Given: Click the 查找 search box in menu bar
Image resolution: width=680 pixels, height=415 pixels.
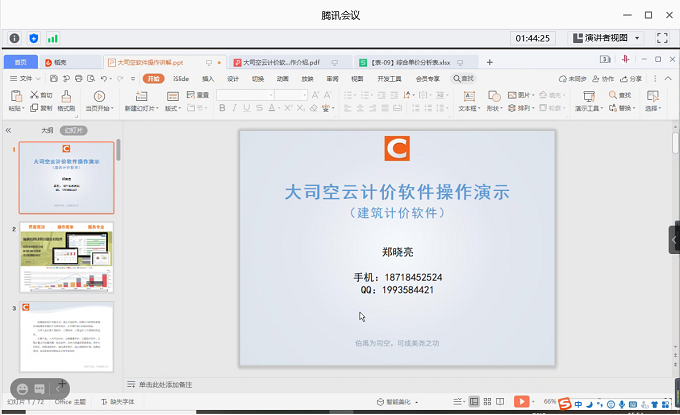Looking at the screenshot, I should click(464, 78).
